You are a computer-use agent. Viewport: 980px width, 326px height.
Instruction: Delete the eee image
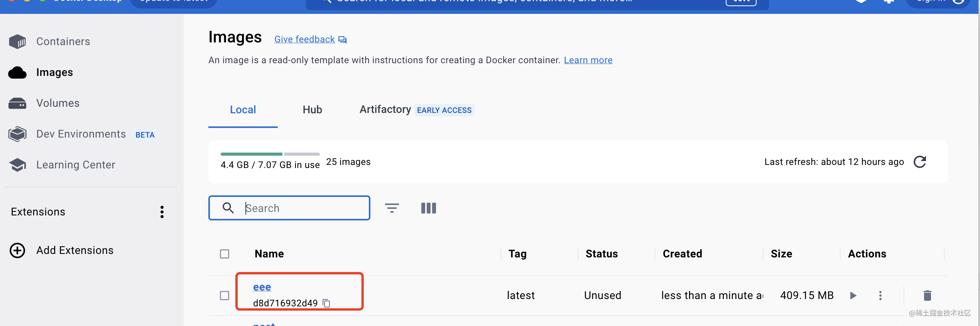928,296
